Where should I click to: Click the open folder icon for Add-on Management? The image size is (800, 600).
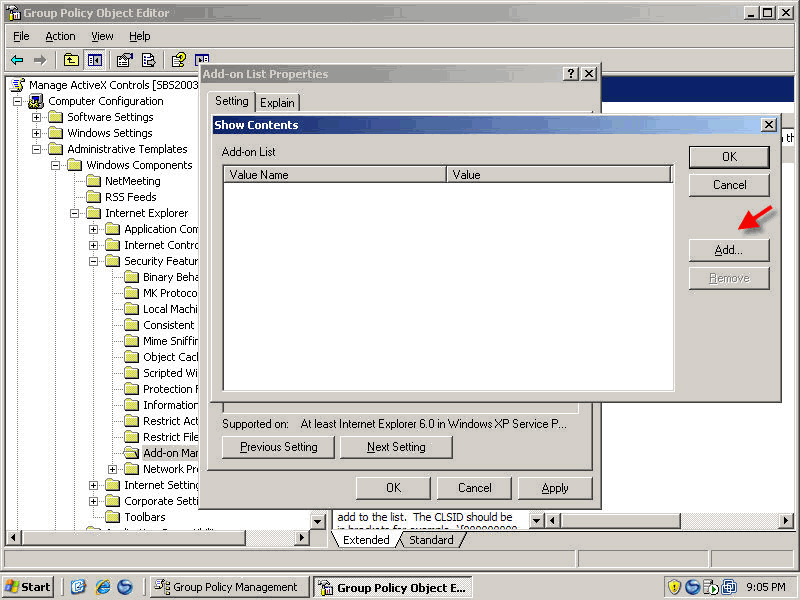[132, 453]
